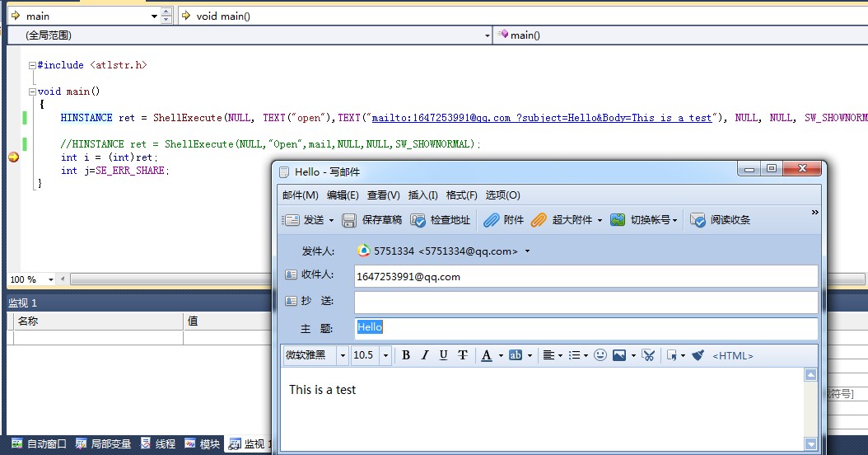Click the <HTML> mode button
Viewport: 868px width, 455px height.
pos(733,356)
